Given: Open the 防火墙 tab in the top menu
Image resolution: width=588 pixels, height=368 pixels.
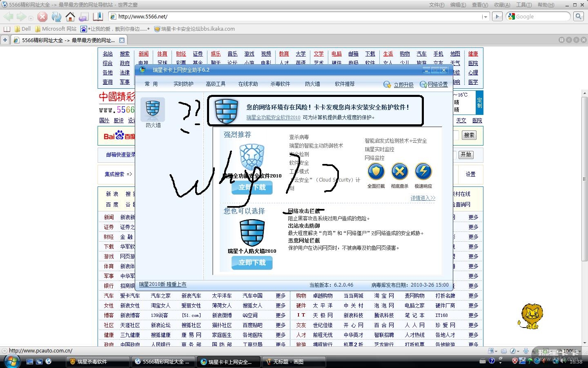Looking at the screenshot, I should point(312,84).
